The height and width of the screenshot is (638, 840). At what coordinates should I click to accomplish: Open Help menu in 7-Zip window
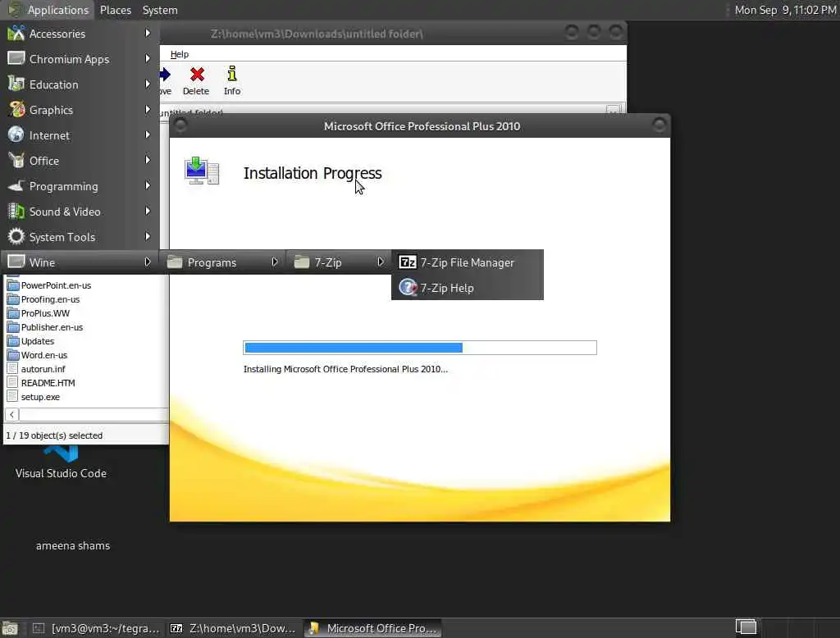click(180, 54)
